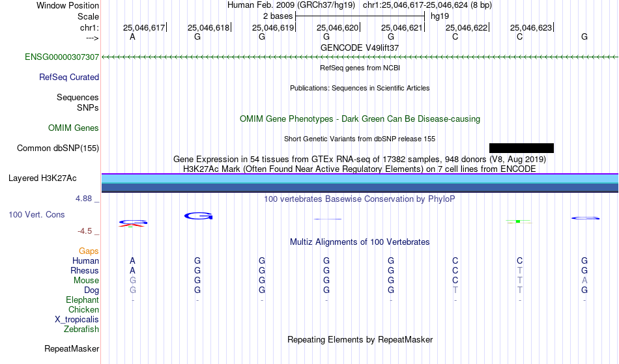Click the X_tropicalis species label
The width and height of the screenshot is (619, 364).
click(77, 320)
